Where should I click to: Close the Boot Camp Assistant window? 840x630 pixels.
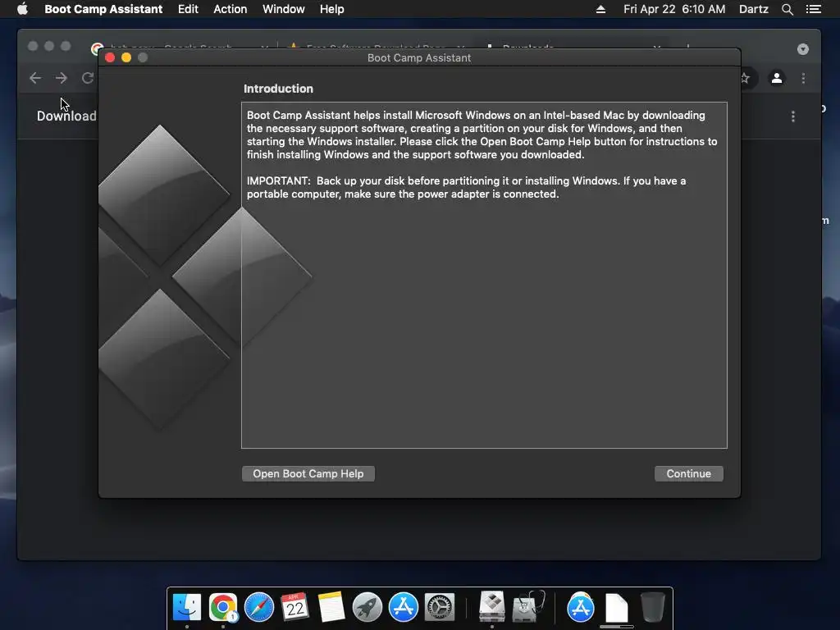click(x=110, y=57)
